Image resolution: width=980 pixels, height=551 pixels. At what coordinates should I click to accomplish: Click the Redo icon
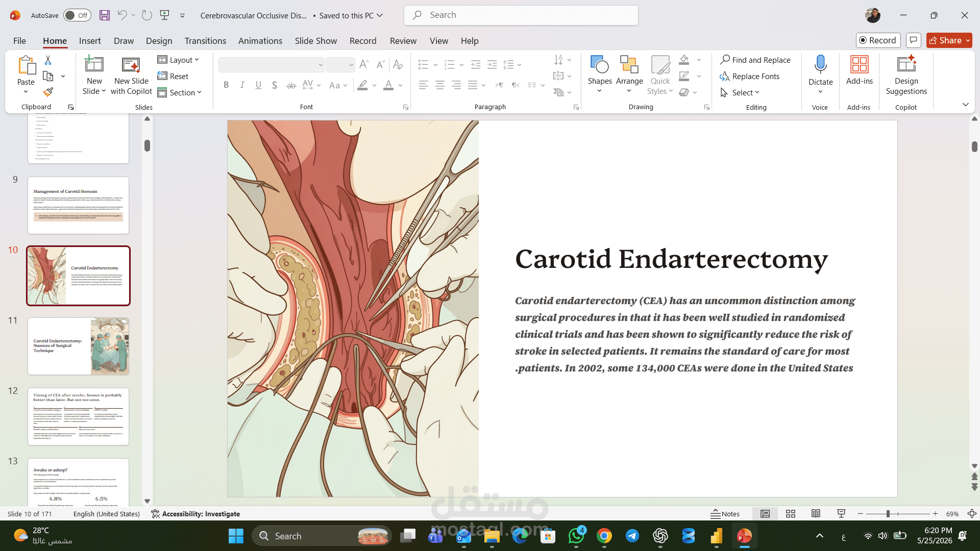147,15
